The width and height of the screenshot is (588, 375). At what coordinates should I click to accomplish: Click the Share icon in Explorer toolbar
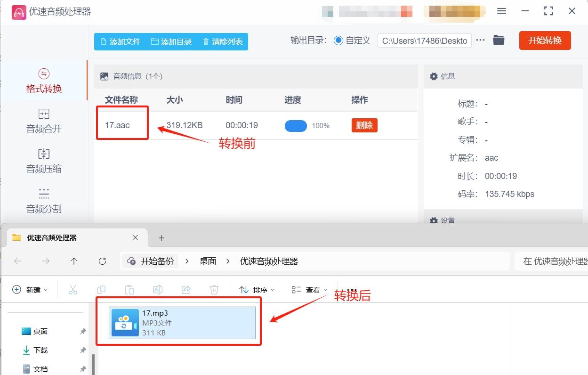pyautogui.click(x=186, y=290)
